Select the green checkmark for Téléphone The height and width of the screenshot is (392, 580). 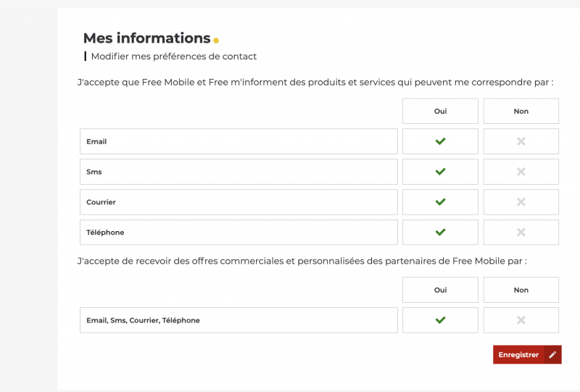(440, 233)
